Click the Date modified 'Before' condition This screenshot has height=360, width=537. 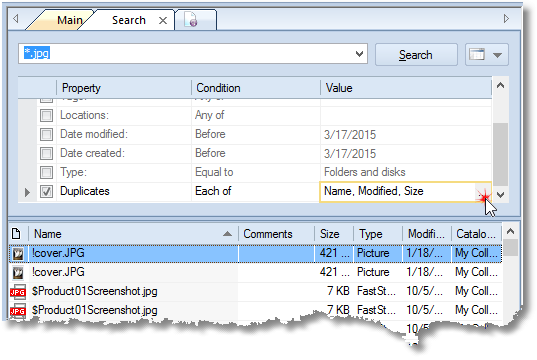click(210, 134)
